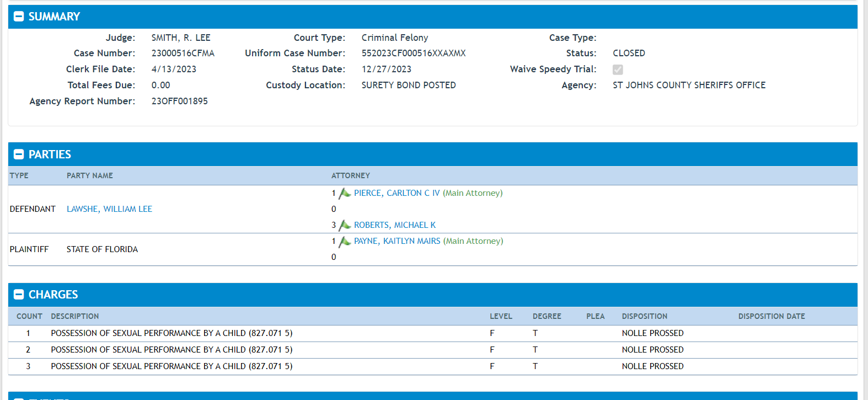Screen dimensions: 868x400
Task: Open attorney PIERCE, CARLTON C IV link
Action: 397,193
